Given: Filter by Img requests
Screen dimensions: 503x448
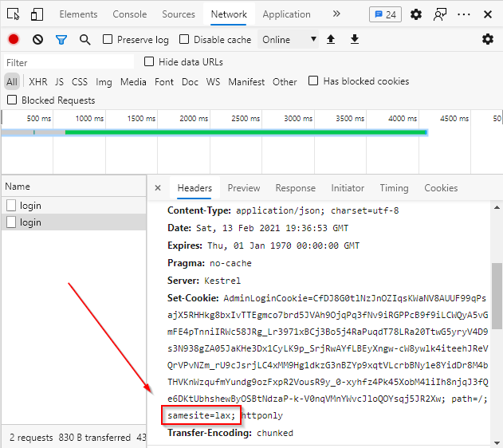Looking at the screenshot, I should [x=104, y=82].
